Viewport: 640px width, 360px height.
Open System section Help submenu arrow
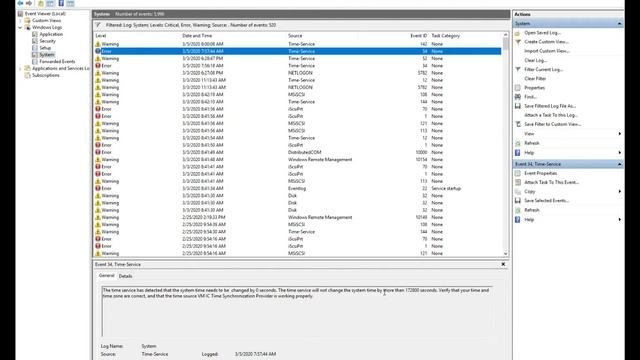[x=620, y=153]
